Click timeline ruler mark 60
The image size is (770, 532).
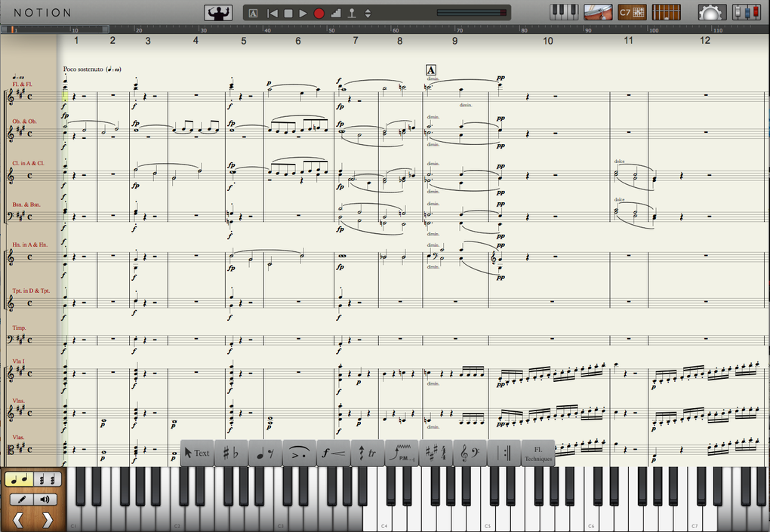(396, 30)
